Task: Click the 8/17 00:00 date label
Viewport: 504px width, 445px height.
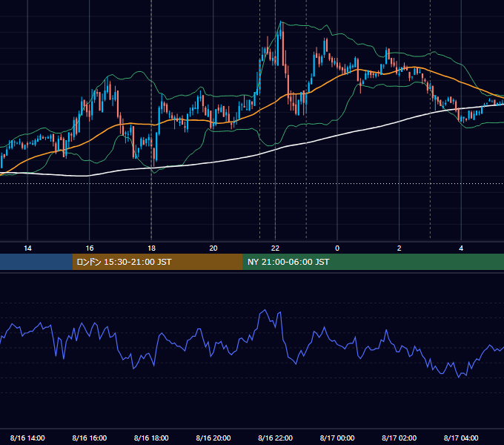Action: [337, 438]
